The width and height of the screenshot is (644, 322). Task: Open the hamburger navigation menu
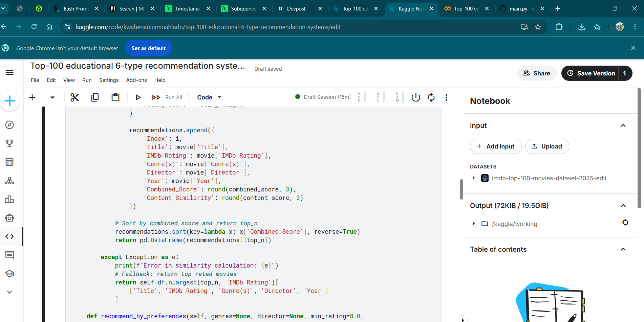(9, 72)
